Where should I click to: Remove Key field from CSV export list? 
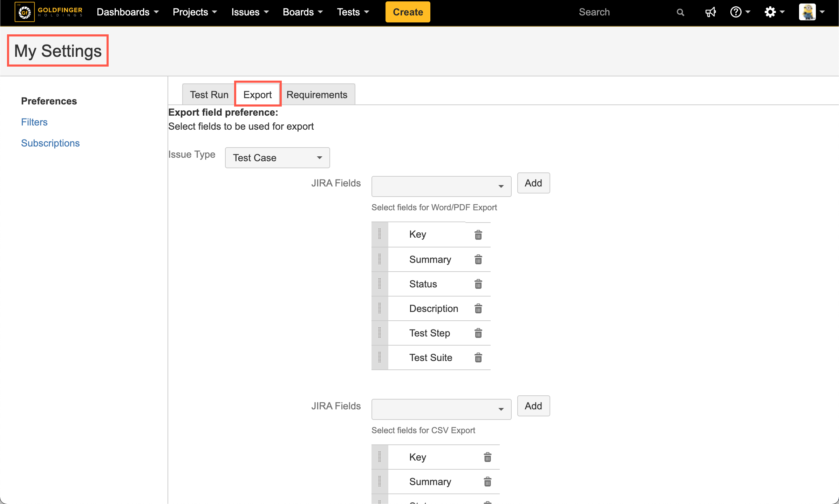pyautogui.click(x=487, y=457)
